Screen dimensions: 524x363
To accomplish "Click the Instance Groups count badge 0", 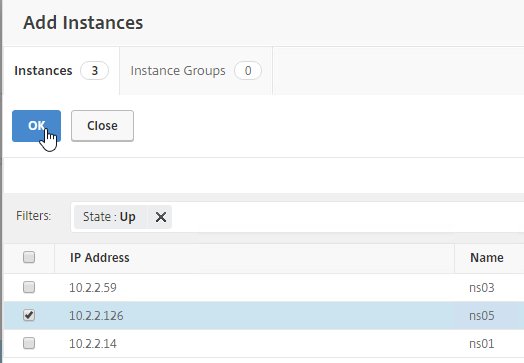I will tap(248, 71).
